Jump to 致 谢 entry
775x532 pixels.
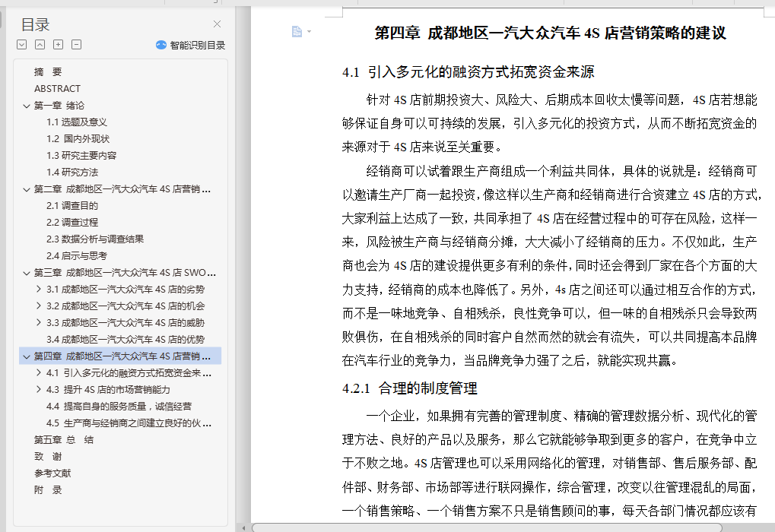48,457
